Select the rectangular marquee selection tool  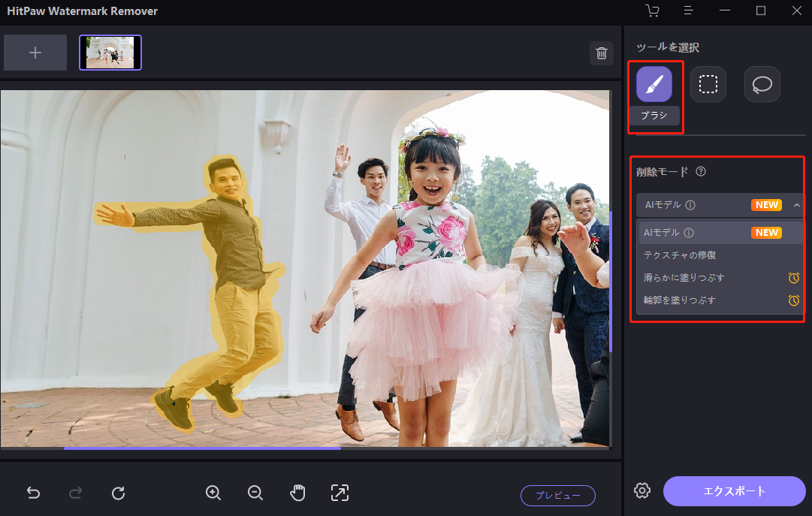tap(708, 84)
